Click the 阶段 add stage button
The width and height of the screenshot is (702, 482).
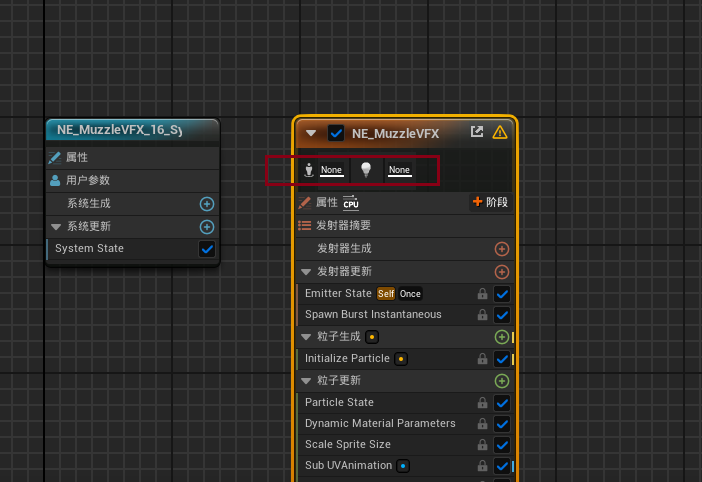pos(490,202)
